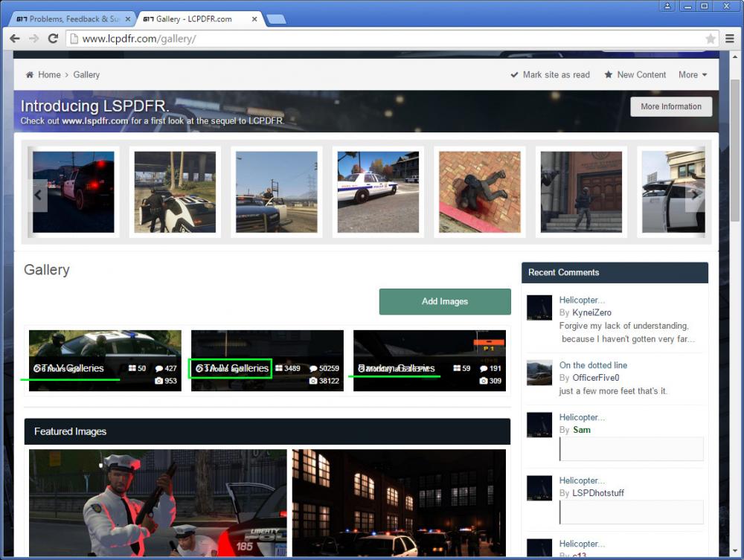744x560 pixels.
Task: Open the More dropdown in the navigation
Action: click(692, 74)
